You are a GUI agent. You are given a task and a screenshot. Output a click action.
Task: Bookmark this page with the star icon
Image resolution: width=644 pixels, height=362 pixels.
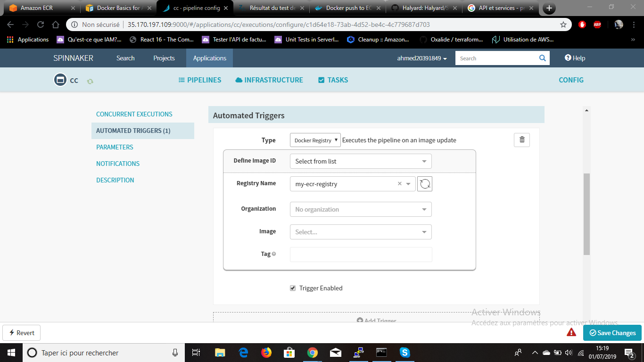point(563,25)
